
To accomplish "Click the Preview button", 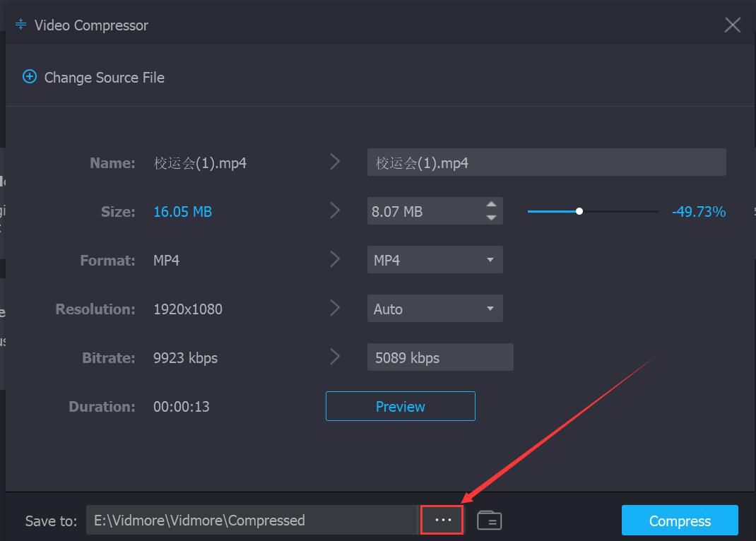I will pyautogui.click(x=400, y=406).
